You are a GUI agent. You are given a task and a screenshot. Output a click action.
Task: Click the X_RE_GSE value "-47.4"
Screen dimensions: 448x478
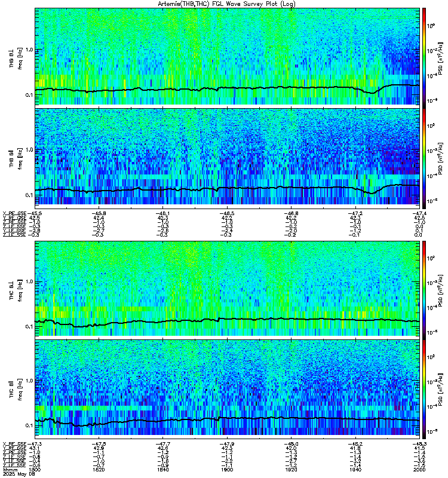[x=419, y=213]
